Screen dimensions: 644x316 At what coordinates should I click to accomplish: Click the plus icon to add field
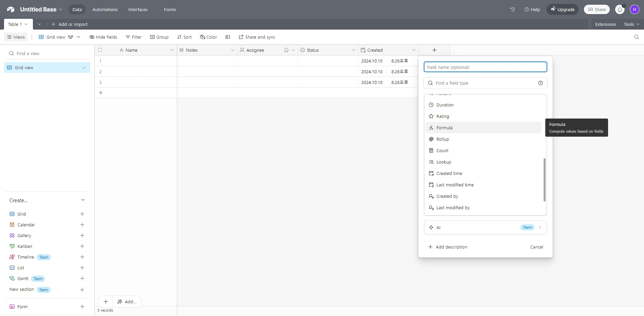(x=434, y=50)
